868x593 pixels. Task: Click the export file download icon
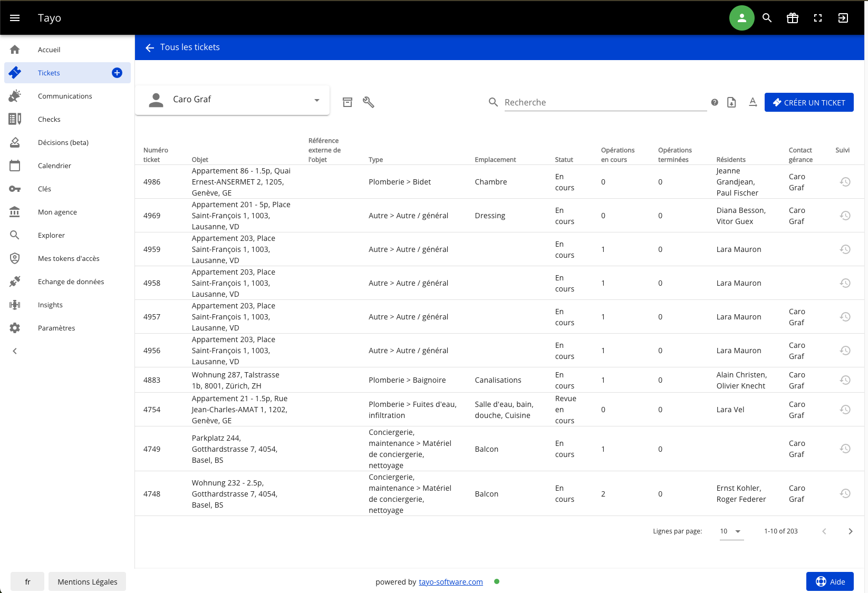731,102
